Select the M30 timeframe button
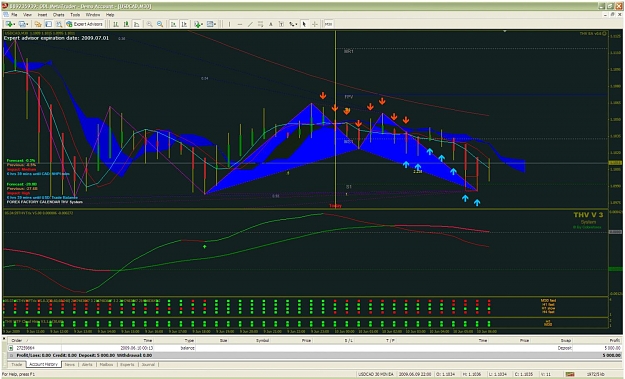Image resolution: width=625 pixels, height=379 pixels. pos(328,24)
